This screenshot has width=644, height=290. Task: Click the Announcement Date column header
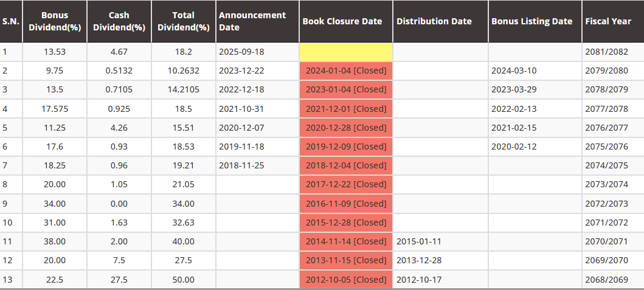coord(257,21)
